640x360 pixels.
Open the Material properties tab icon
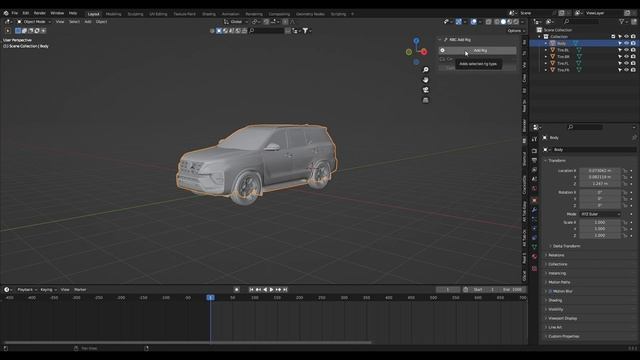[534, 256]
